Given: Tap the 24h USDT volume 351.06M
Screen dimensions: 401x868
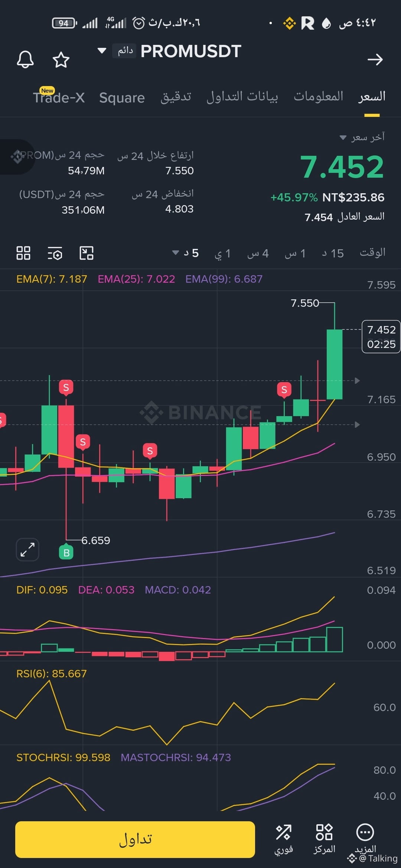Looking at the screenshot, I should point(83,210).
